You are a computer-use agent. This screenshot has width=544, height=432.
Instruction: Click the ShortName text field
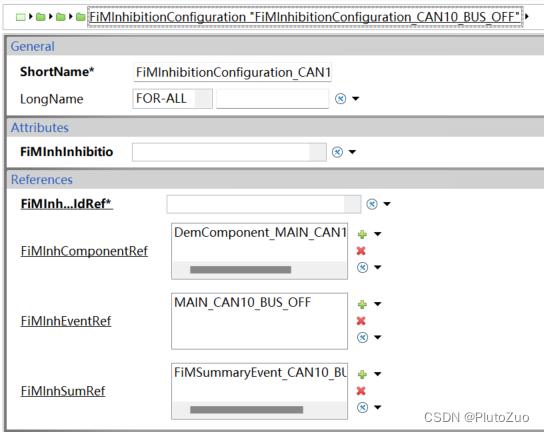(232, 72)
